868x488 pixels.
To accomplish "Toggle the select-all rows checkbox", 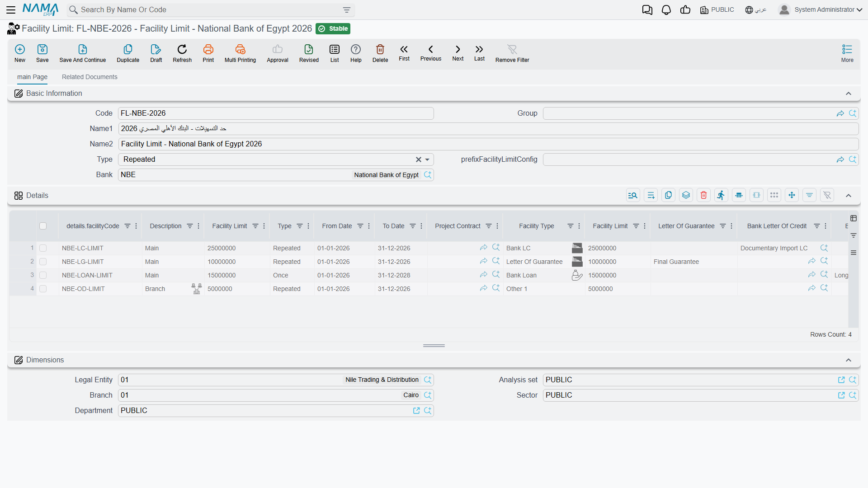I will 43,226.
